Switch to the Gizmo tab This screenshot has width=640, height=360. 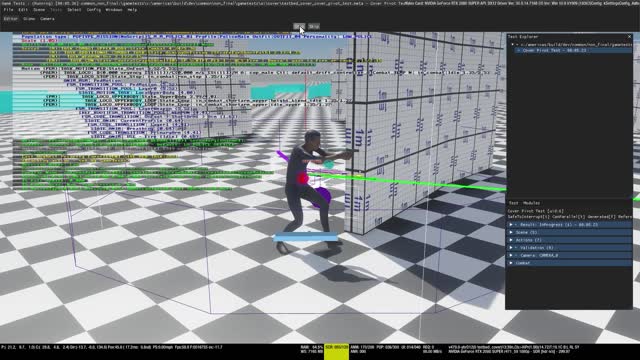click(29, 19)
